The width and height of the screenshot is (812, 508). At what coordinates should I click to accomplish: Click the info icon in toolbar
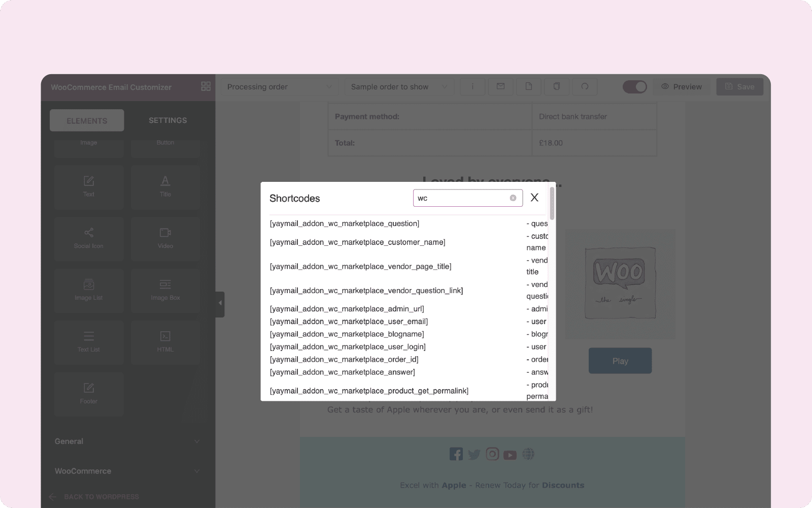(472, 87)
